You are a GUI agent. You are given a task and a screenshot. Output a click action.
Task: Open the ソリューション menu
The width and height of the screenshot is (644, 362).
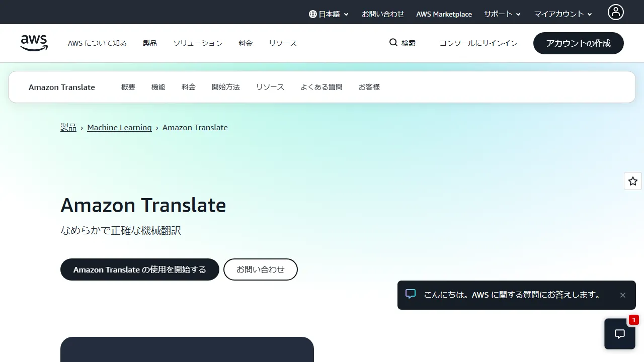tap(197, 43)
